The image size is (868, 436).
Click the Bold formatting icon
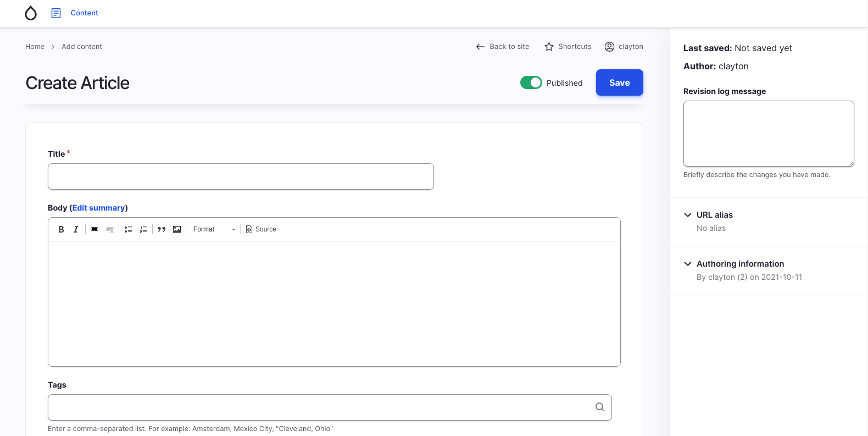click(x=61, y=229)
